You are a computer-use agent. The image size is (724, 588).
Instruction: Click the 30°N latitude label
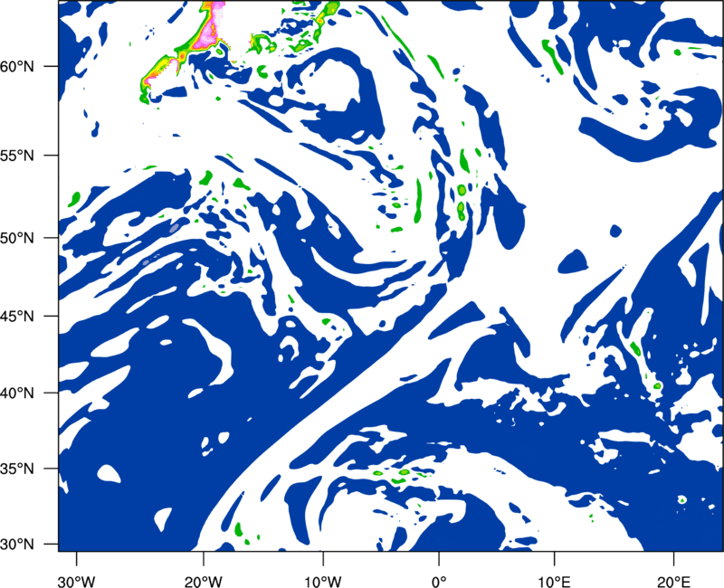coord(17,545)
